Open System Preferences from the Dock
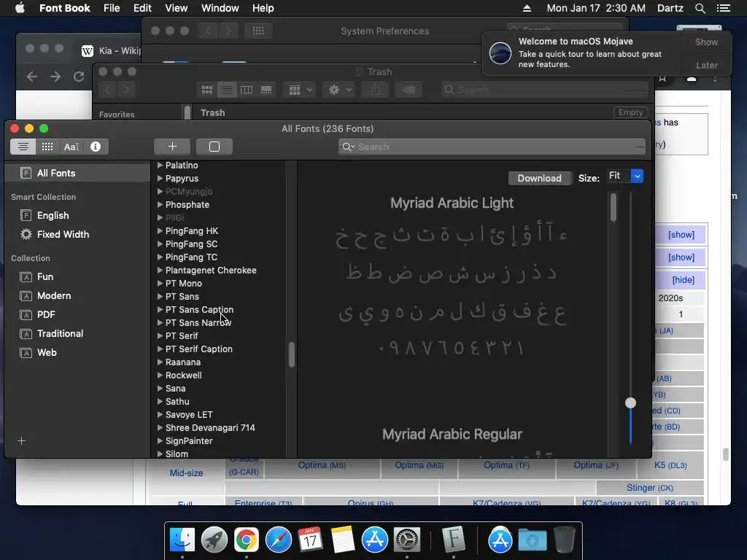The image size is (747, 560). click(x=406, y=540)
